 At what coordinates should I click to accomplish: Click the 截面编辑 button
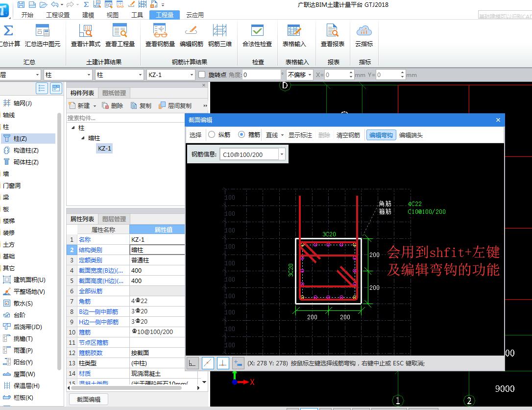click(x=89, y=400)
